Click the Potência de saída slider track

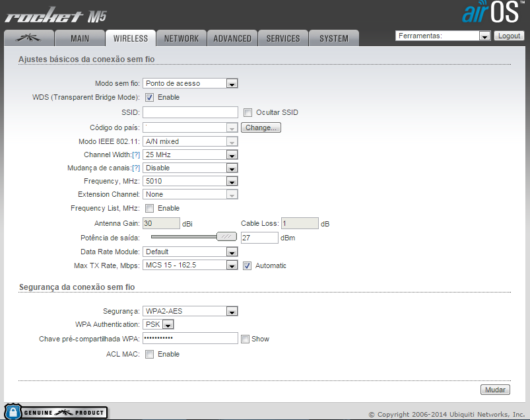pos(184,236)
